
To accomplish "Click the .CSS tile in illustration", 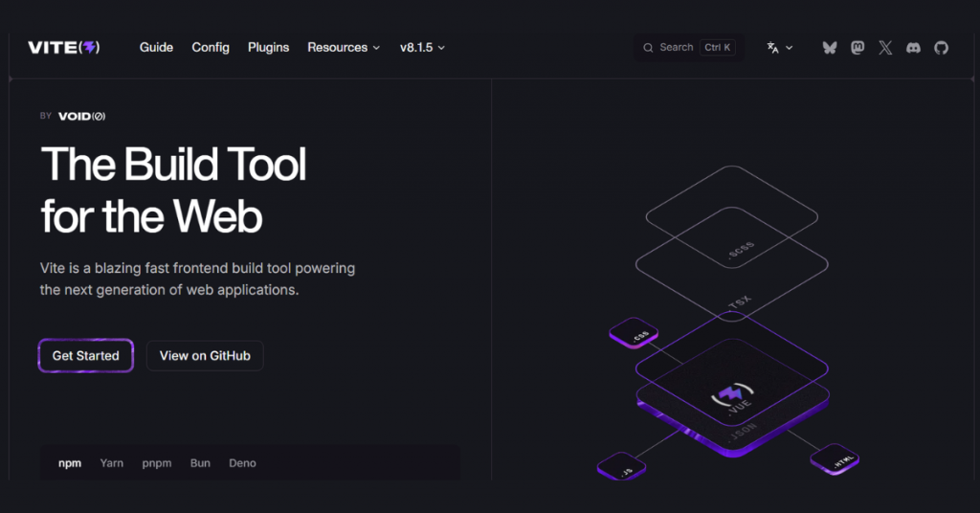I will [x=634, y=333].
